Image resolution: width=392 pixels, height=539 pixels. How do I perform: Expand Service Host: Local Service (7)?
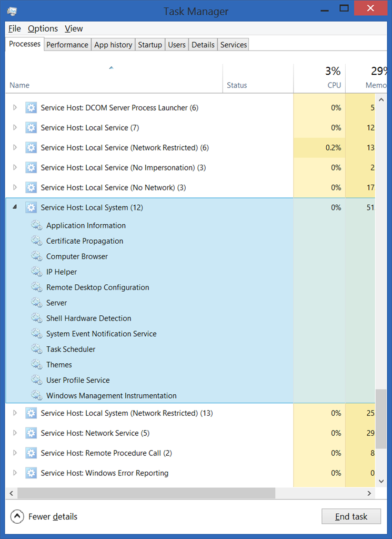click(x=15, y=127)
